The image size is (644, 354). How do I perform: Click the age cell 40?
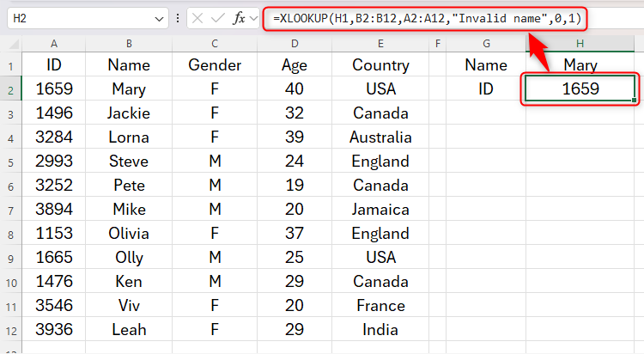click(x=295, y=88)
